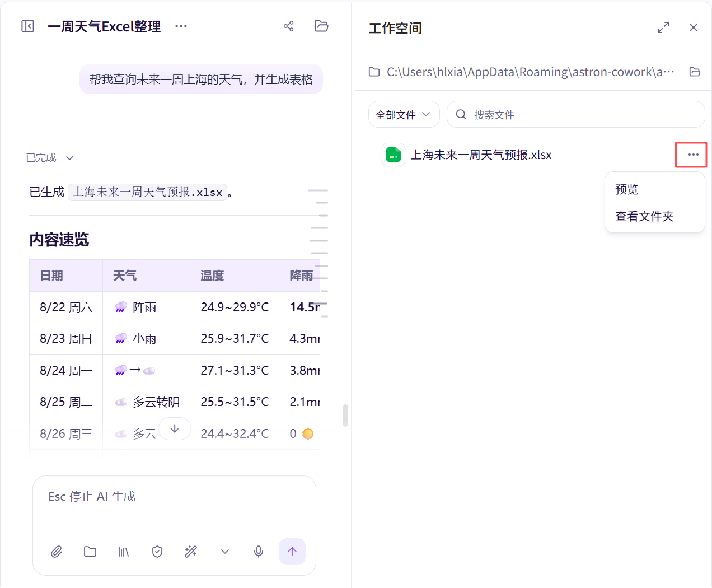Click the 8/22 周六 date cell

click(66, 307)
